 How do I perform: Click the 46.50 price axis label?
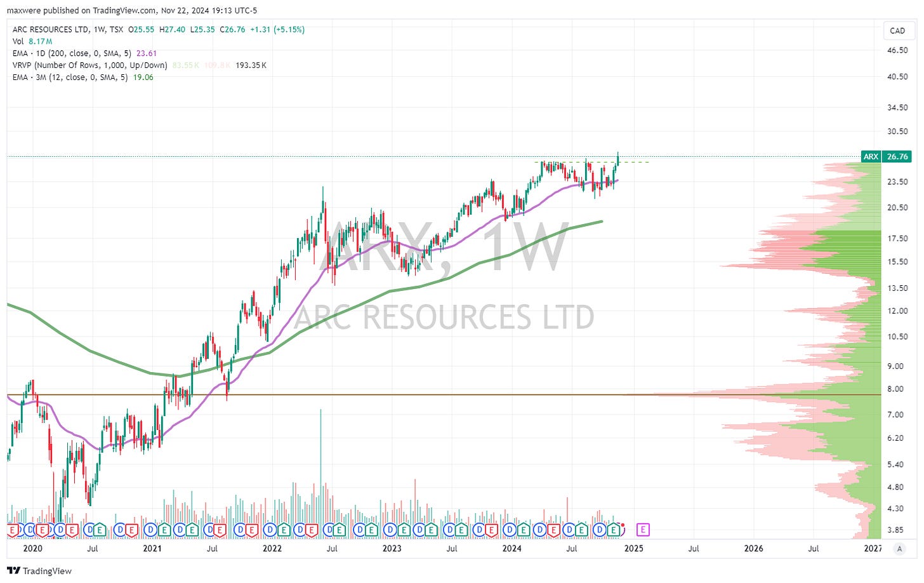pos(897,50)
